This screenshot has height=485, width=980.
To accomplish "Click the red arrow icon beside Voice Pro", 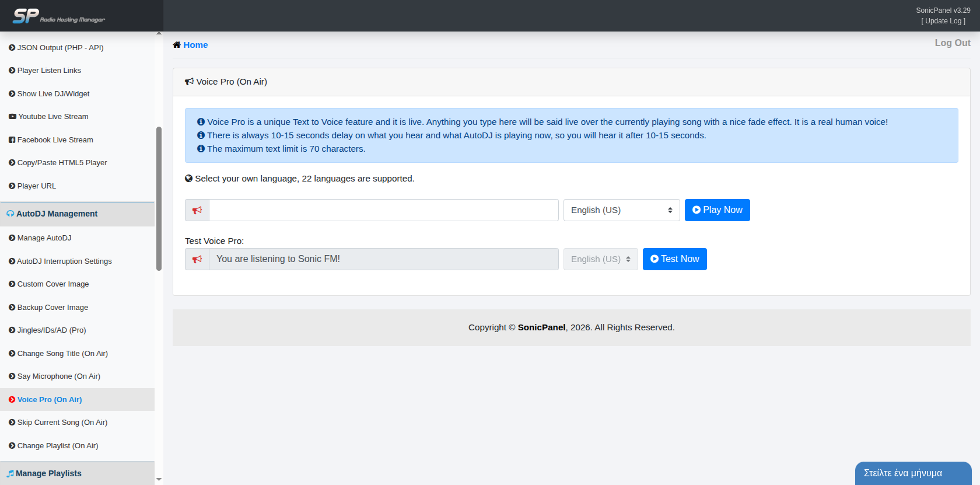I will click(x=12, y=400).
